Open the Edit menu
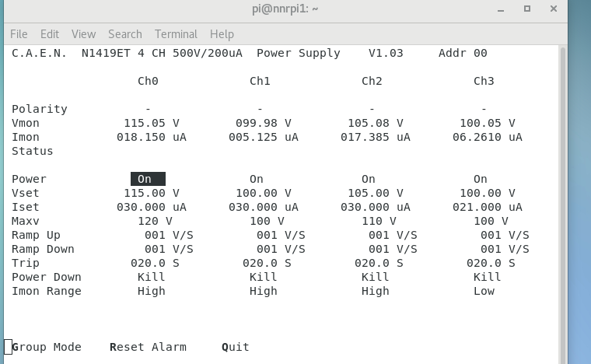 click(x=50, y=34)
